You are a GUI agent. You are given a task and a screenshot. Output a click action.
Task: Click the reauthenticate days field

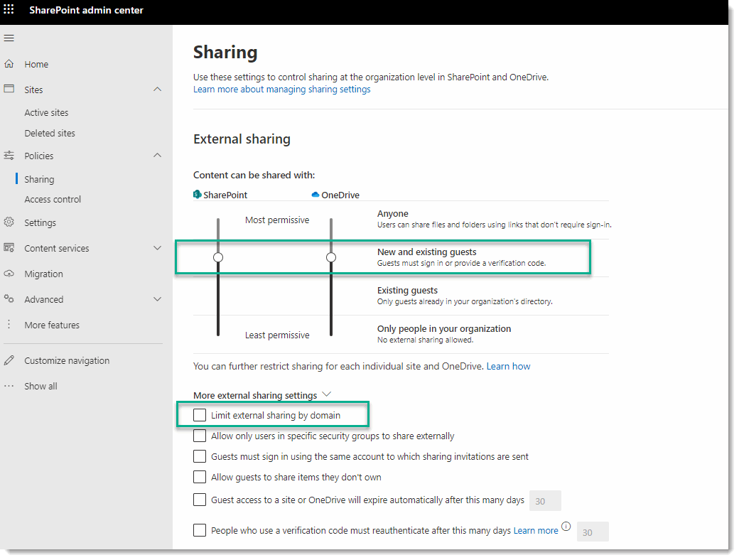(x=593, y=532)
